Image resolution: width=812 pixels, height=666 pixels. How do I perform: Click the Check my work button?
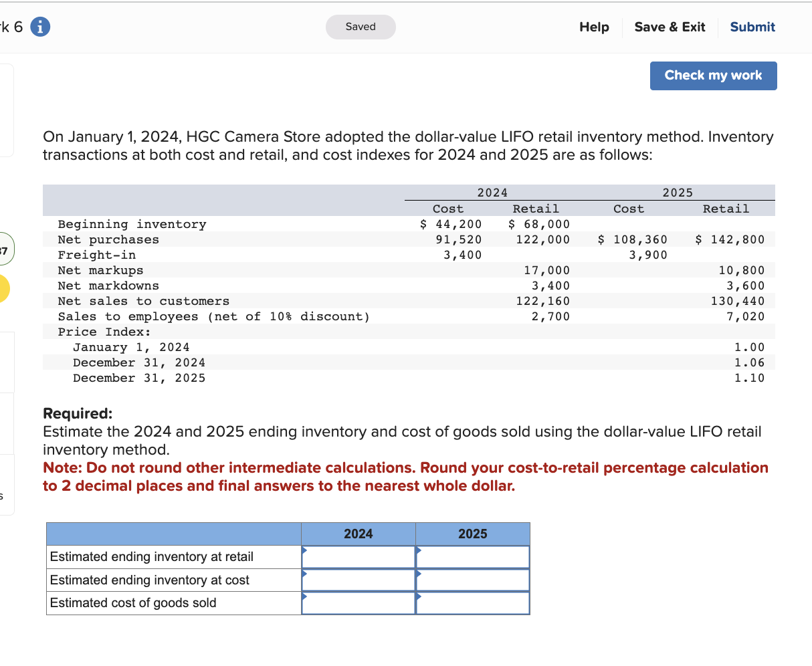pos(713,76)
